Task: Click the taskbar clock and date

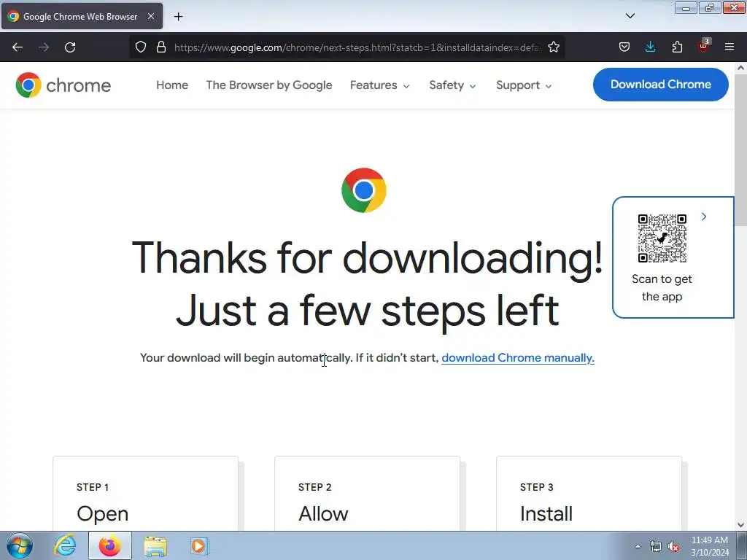Action: (x=709, y=546)
